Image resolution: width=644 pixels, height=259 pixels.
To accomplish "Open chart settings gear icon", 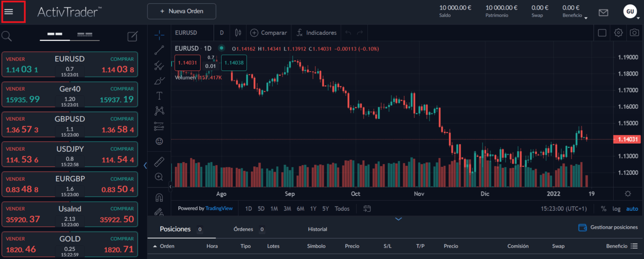I will [x=618, y=33].
